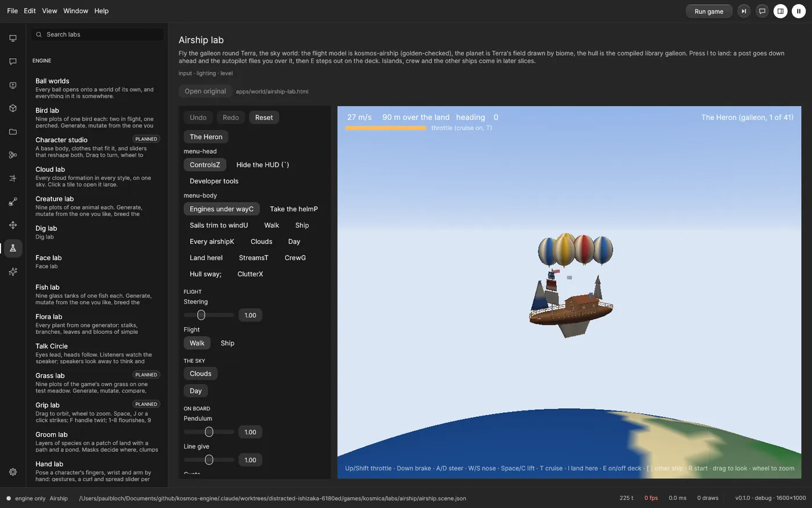This screenshot has width=812, height=508.
Task: Click Controls in menu-head
Action: [205, 165]
